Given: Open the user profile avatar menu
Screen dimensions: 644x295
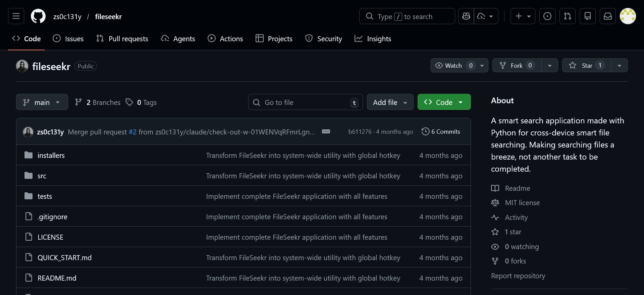Looking at the screenshot, I should (x=628, y=16).
